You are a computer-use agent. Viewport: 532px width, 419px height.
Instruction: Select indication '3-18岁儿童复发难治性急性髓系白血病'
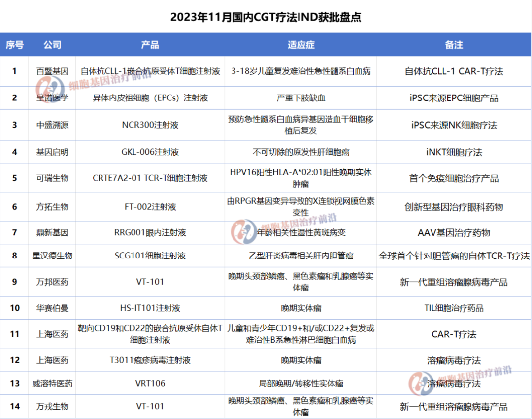tap(301, 71)
